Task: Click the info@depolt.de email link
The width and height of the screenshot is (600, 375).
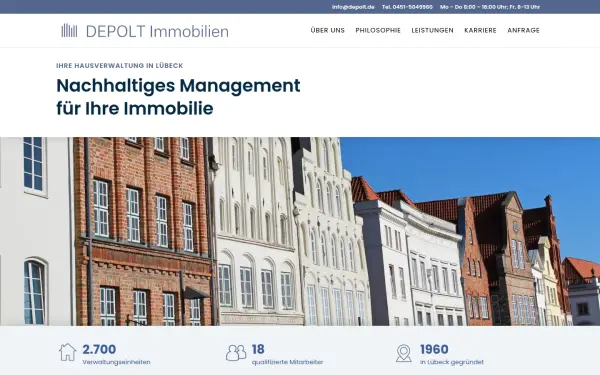Action: 353,7
